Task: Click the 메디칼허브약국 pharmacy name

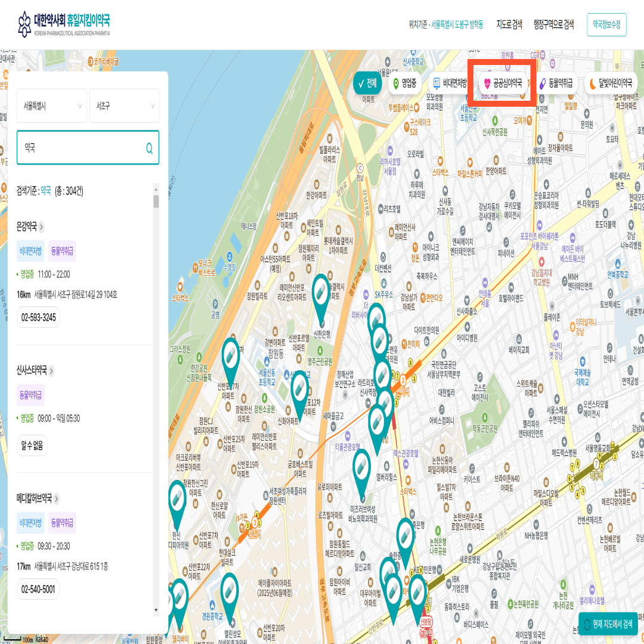Action: (35, 499)
